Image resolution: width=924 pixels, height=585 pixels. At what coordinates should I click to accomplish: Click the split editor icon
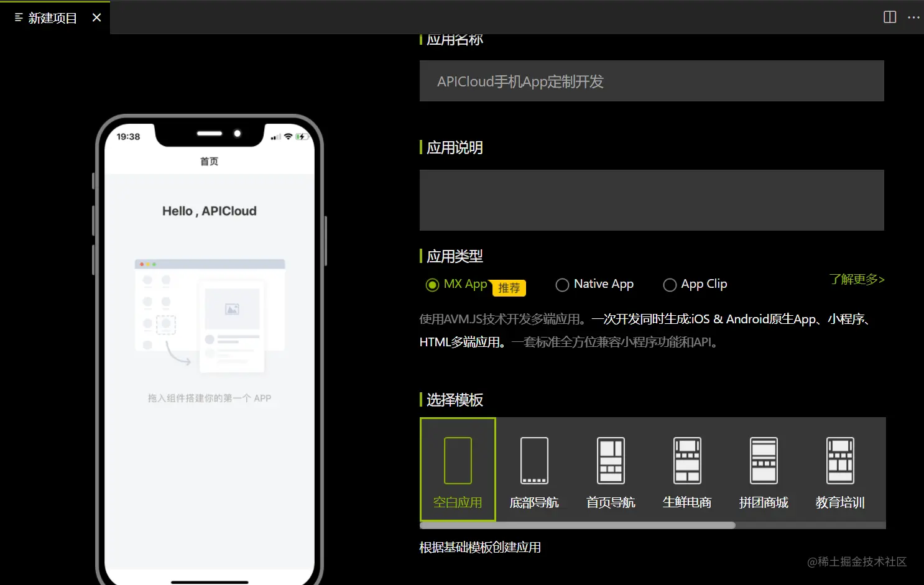[890, 17]
